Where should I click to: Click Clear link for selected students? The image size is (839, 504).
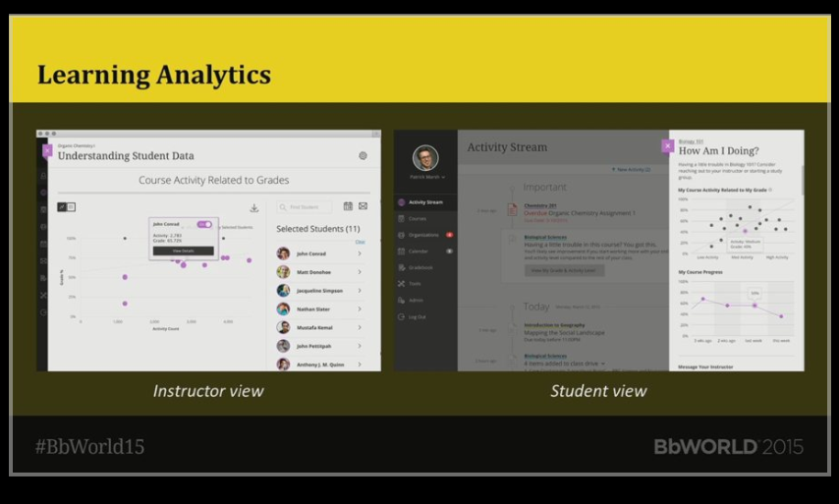click(x=360, y=242)
